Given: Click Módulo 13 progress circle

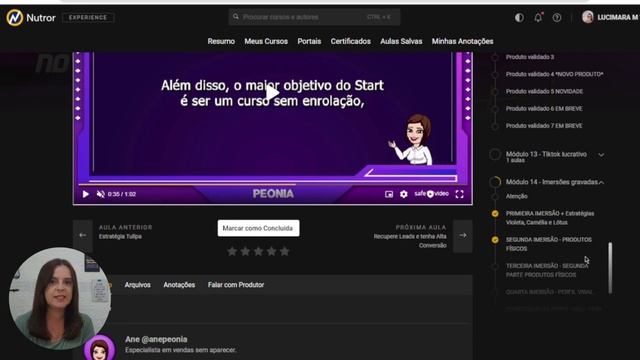Looking at the screenshot, I should (495, 155).
